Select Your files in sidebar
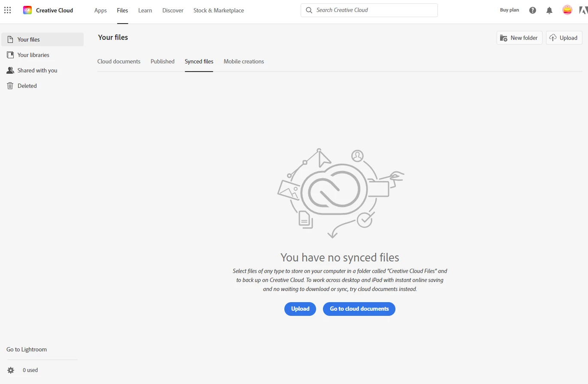This screenshot has height=384, width=588. point(42,39)
